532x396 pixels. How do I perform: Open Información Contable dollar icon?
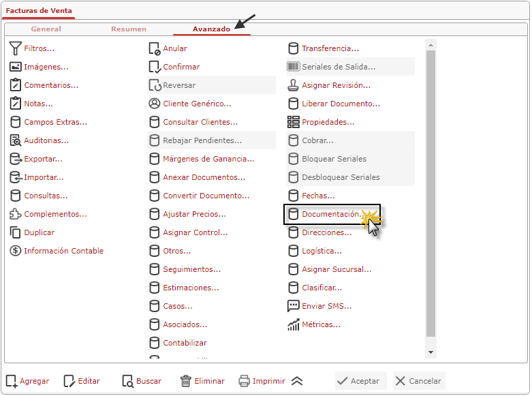click(x=16, y=251)
